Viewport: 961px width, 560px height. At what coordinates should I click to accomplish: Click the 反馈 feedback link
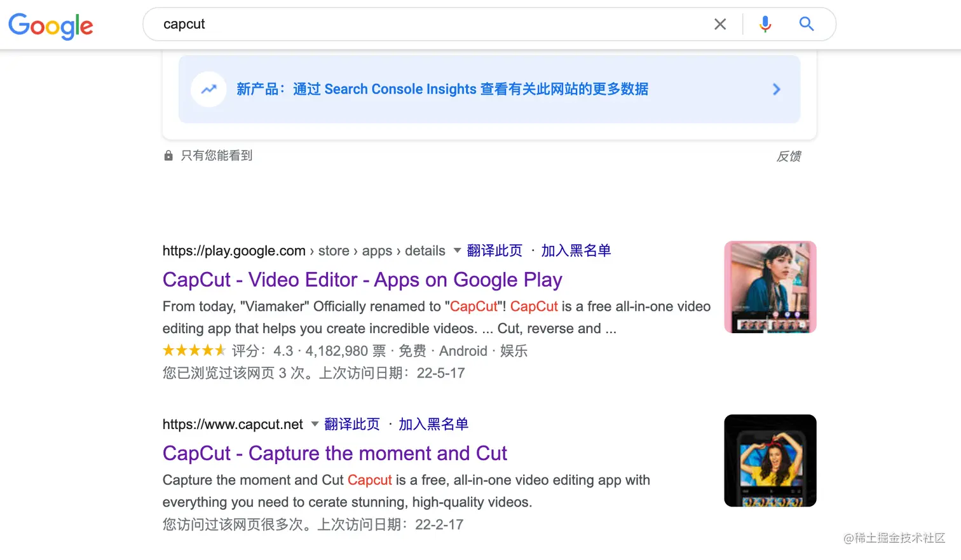pos(789,156)
